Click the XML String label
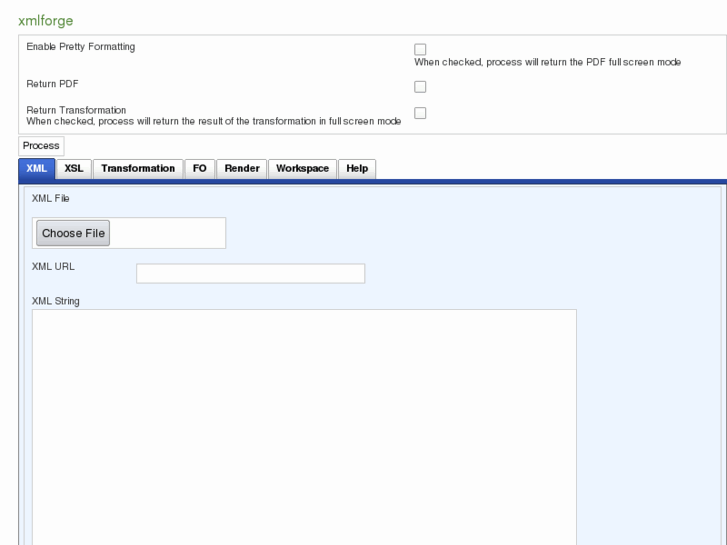727x545 pixels. 56,301
